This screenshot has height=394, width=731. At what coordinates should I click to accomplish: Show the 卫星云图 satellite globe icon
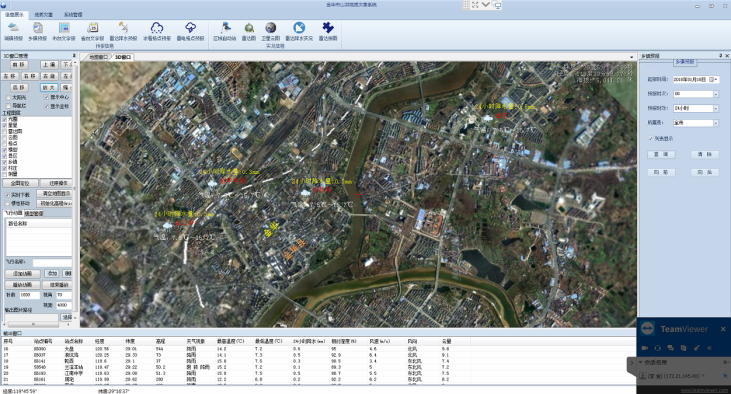click(270, 31)
